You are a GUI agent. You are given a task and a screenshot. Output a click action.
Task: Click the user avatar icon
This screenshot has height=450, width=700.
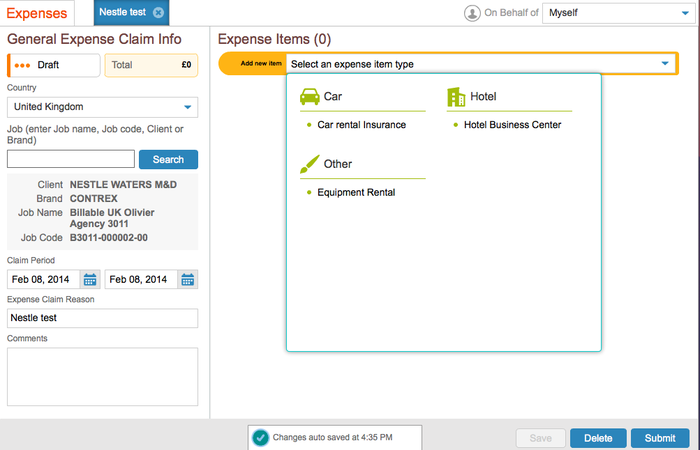click(472, 13)
